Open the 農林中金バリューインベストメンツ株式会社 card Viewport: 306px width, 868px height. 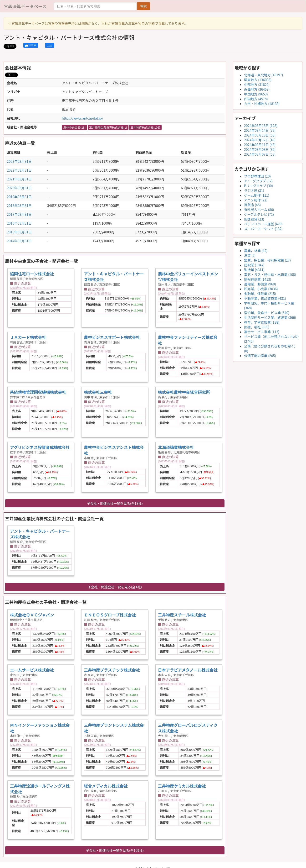click(x=188, y=277)
